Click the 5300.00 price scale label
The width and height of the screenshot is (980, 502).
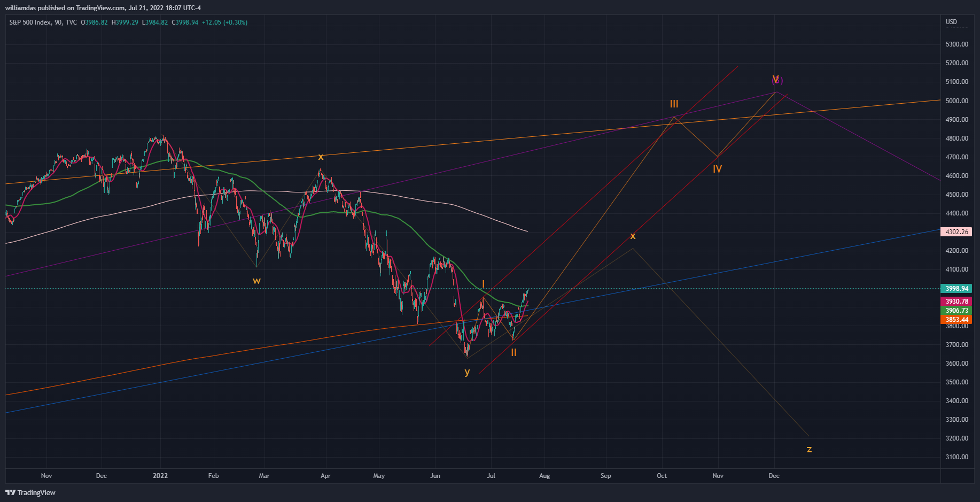(x=957, y=44)
